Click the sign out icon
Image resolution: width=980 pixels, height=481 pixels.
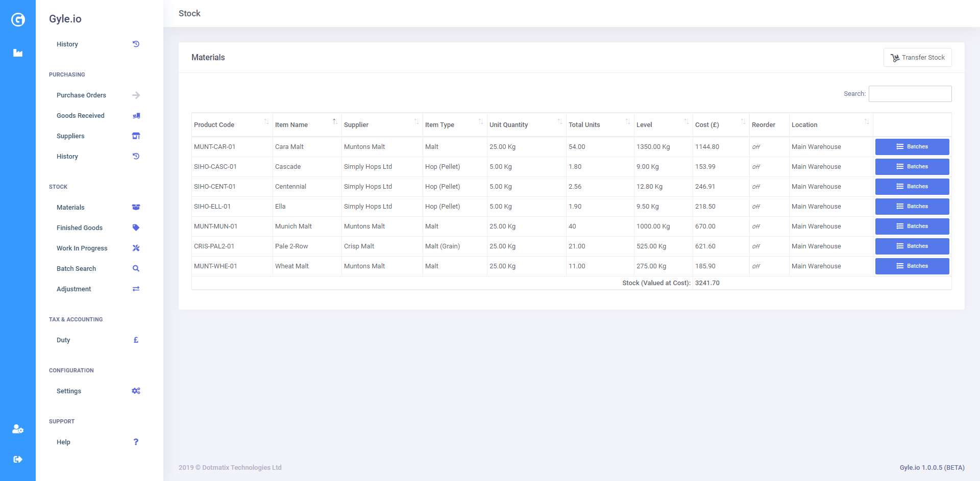(18, 459)
